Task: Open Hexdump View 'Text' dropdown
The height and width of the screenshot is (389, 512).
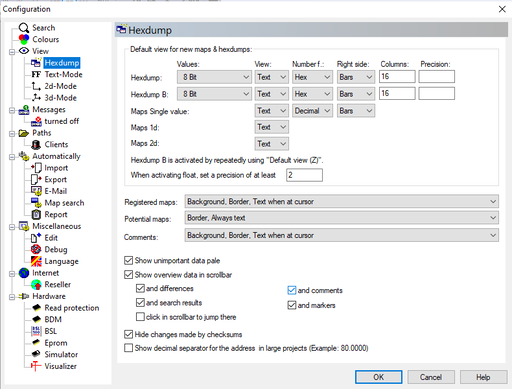Action: 272,77
